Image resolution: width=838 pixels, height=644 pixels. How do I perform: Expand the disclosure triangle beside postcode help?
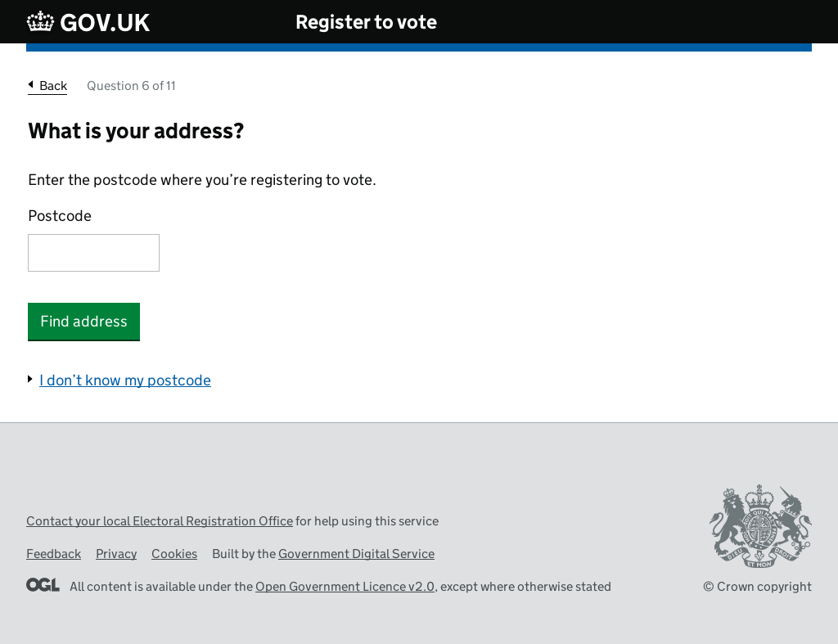tap(30, 379)
